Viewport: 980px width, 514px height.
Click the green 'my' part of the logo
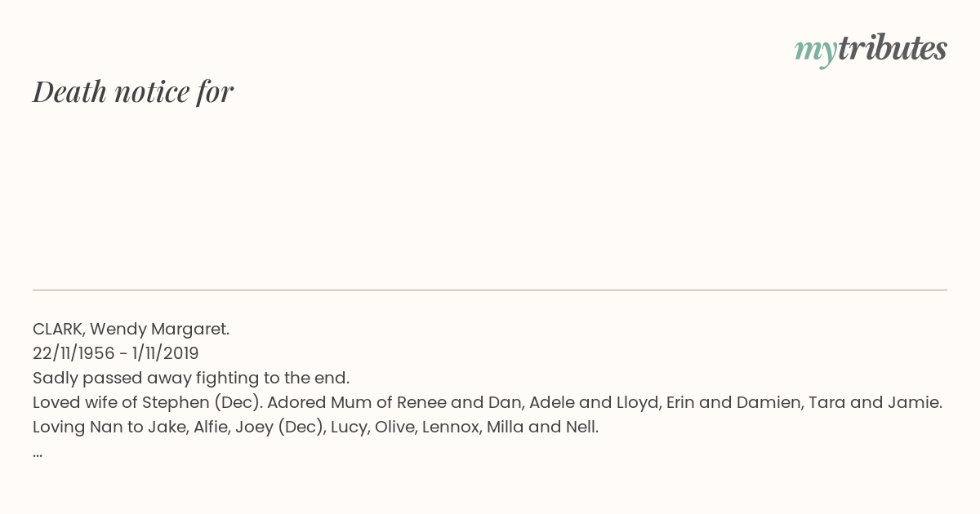816,52
